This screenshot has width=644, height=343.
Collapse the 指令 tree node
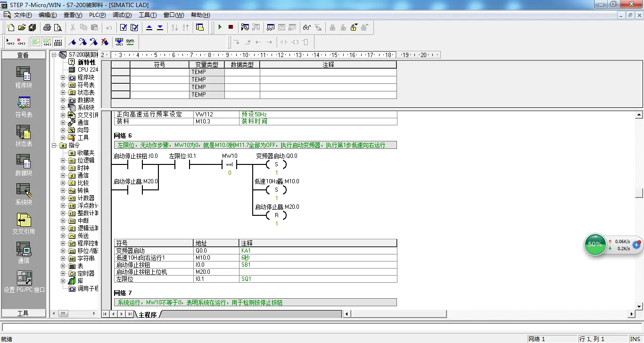(x=54, y=145)
